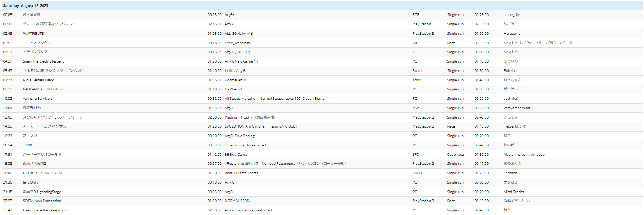
Task: Click run time '02:45:00' in Dead Space row
Action: click(x=482, y=210)
